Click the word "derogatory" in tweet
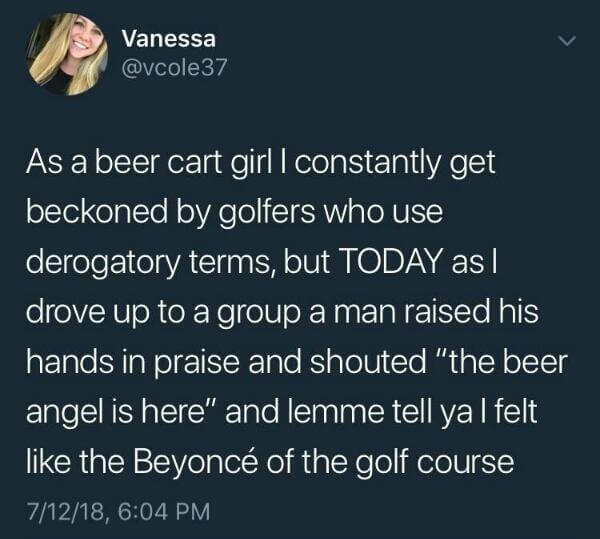The image size is (600, 539). click(x=103, y=264)
